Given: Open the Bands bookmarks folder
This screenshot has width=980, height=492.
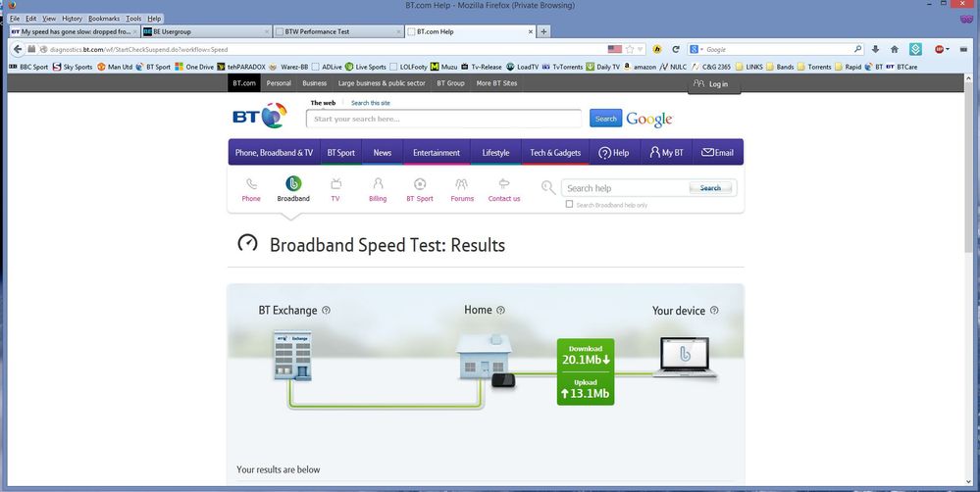Looking at the screenshot, I should click(779, 67).
